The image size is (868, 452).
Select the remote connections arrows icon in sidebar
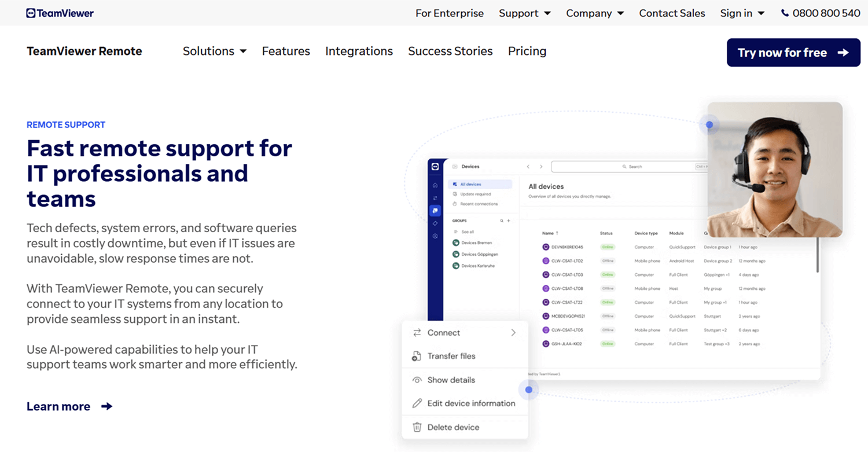[x=435, y=198]
